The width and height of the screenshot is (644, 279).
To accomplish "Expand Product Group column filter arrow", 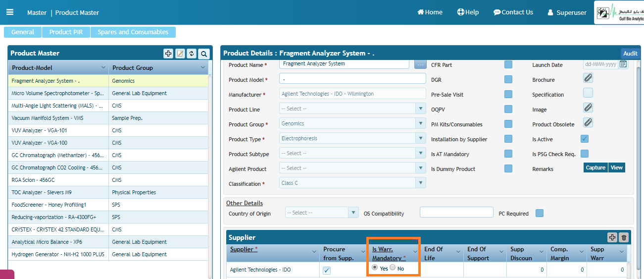I will coord(203,67).
